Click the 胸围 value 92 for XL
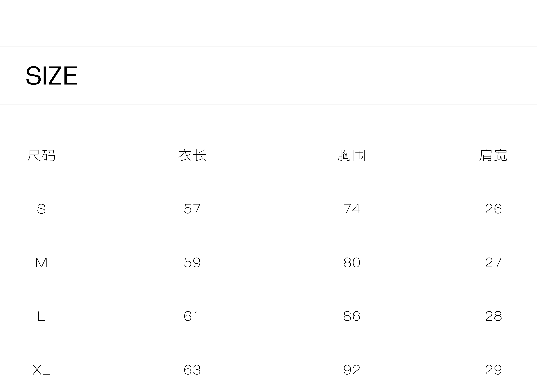537x392 pixels. point(352,370)
